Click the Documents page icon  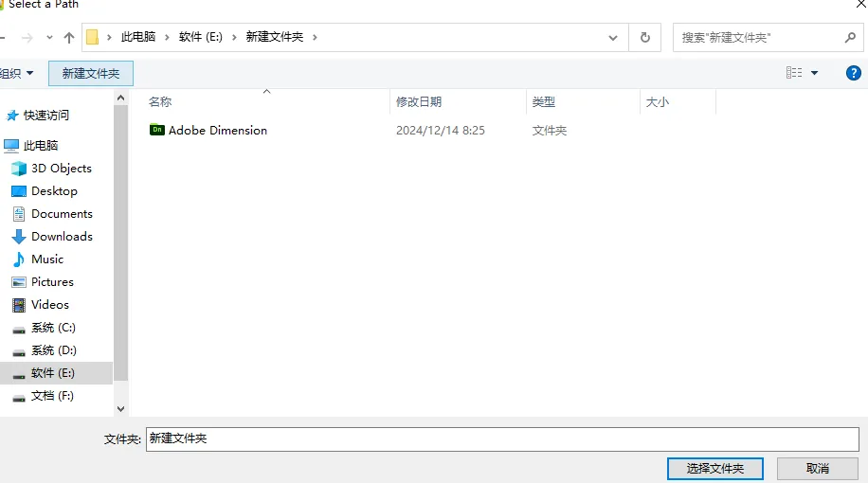(x=19, y=213)
